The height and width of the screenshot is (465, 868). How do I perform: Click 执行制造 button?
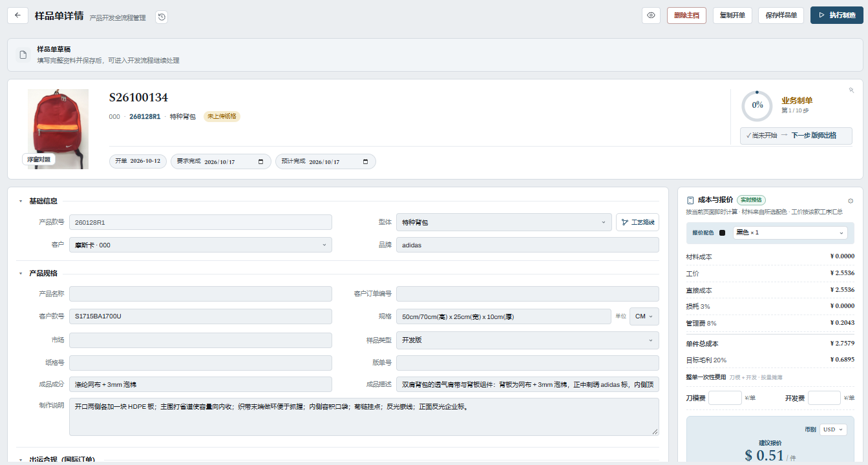point(837,15)
